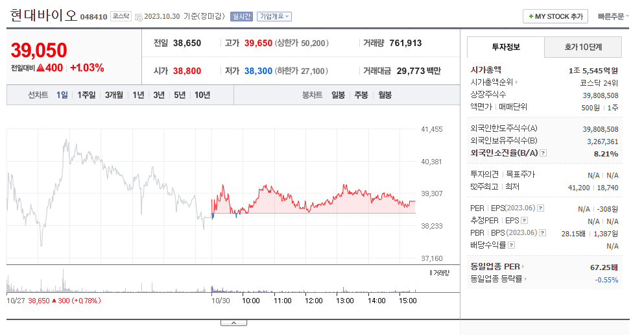Click the foreign-held shares 3,267,361

click(602, 142)
